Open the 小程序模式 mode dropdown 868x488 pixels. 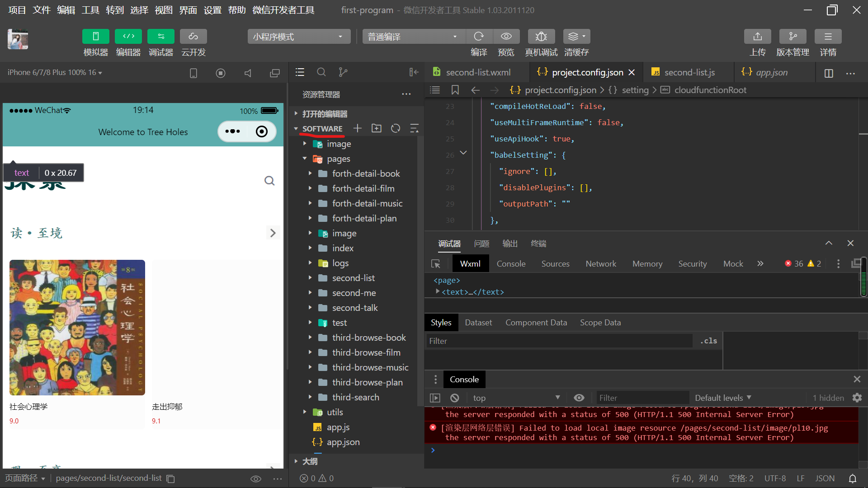coord(299,37)
